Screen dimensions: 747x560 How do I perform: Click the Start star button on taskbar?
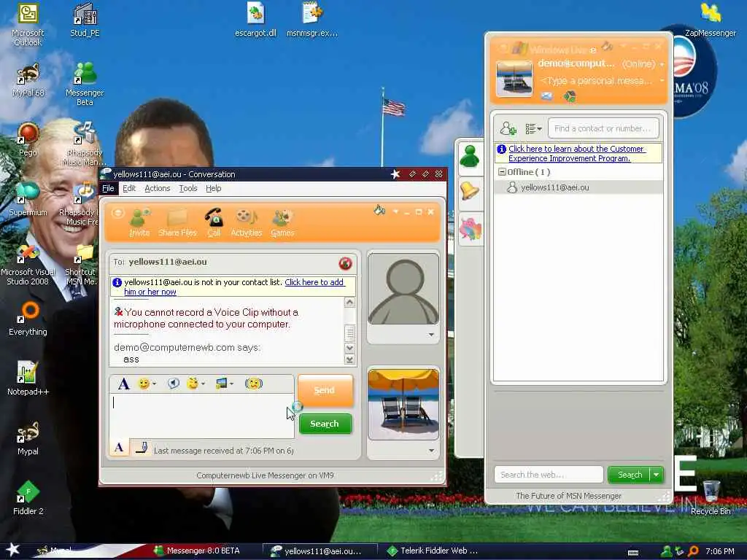tap(12, 550)
